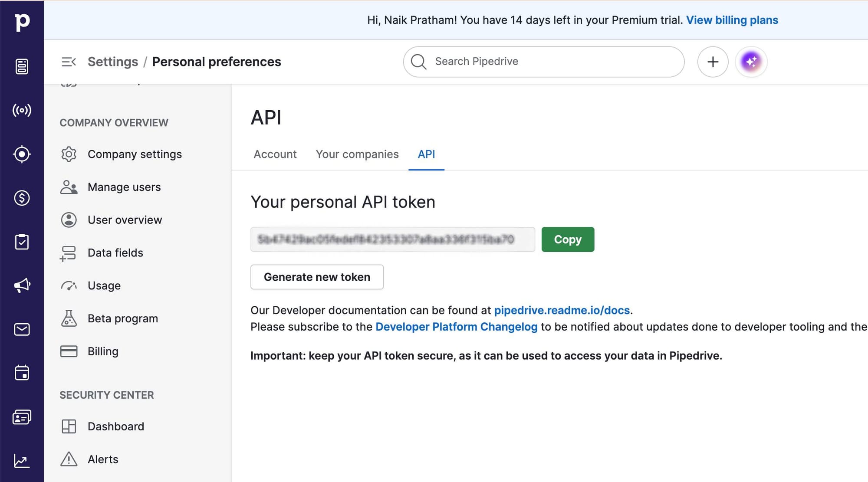Open the Leads inbox radar icon

[22, 110]
